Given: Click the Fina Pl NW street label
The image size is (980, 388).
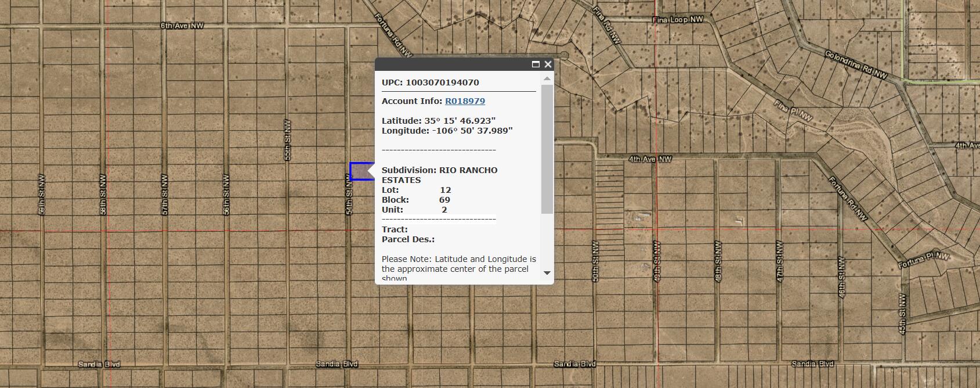Looking at the screenshot, I should point(793,110).
